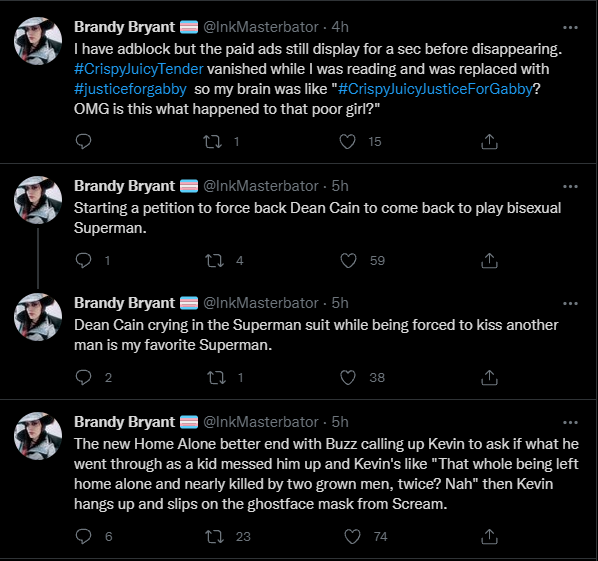This screenshot has width=598, height=561.
Task: Share the Home Alone tweet
Action: 489,537
